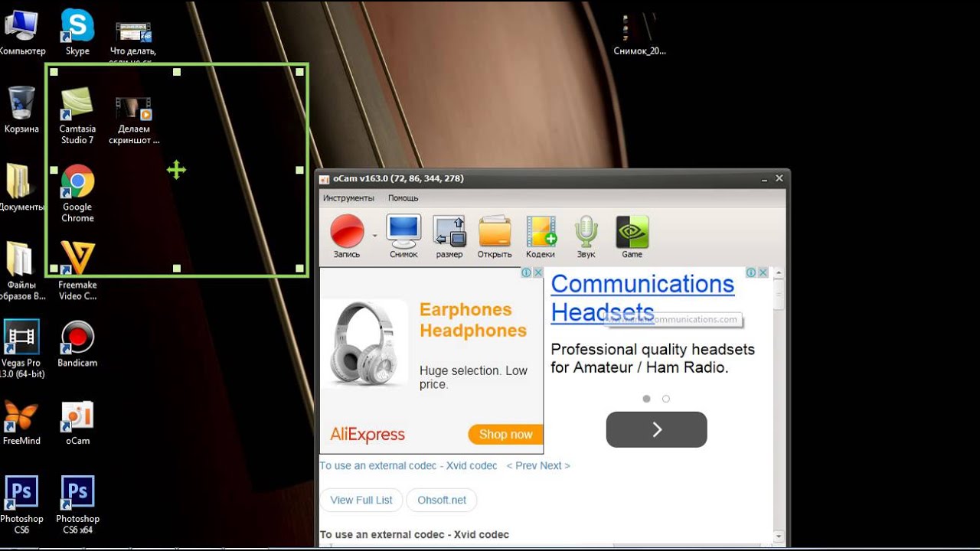Click the ad next arrow button
980x551 pixels.
click(656, 429)
